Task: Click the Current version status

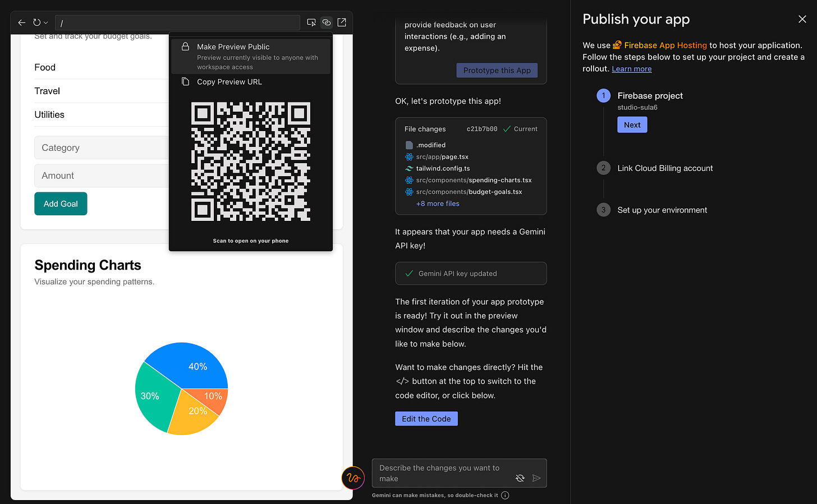Action: [520, 129]
